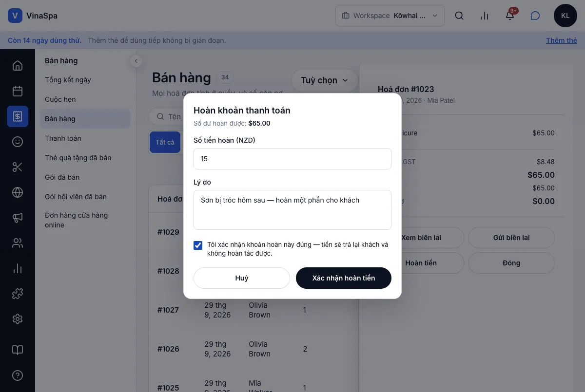
Task: Open the Reports bar chart sidebar icon
Action: click(x=18, y=268)
